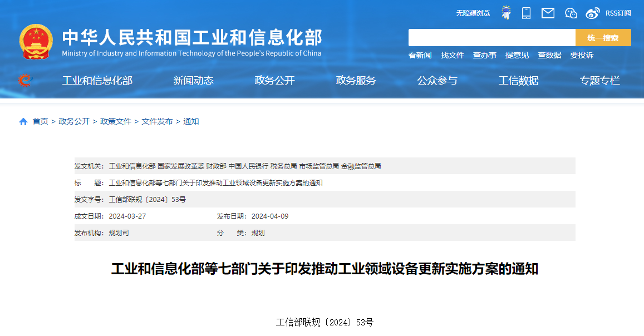Click the 分类 value 规划
This screenshot has width=644, height=336.
258,233
